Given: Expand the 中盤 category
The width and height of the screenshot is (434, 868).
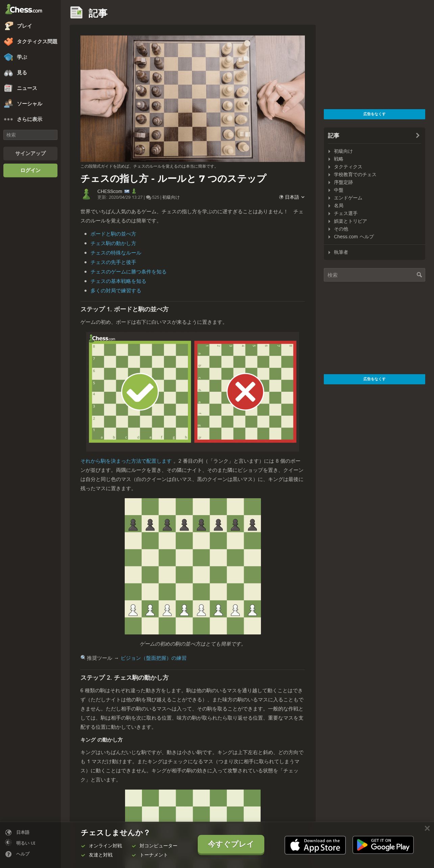Looking at the screenshot, I should (336, 190).
